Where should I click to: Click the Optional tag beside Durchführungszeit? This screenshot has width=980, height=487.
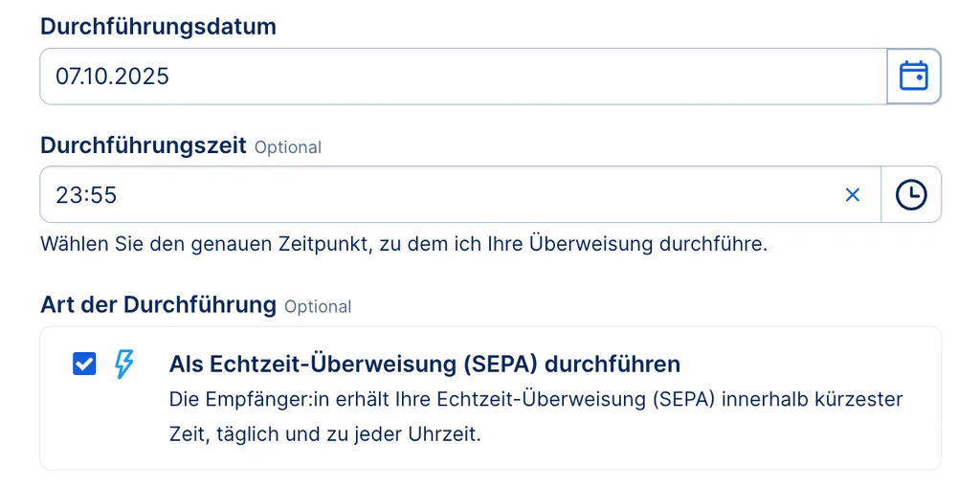(287, 147)
